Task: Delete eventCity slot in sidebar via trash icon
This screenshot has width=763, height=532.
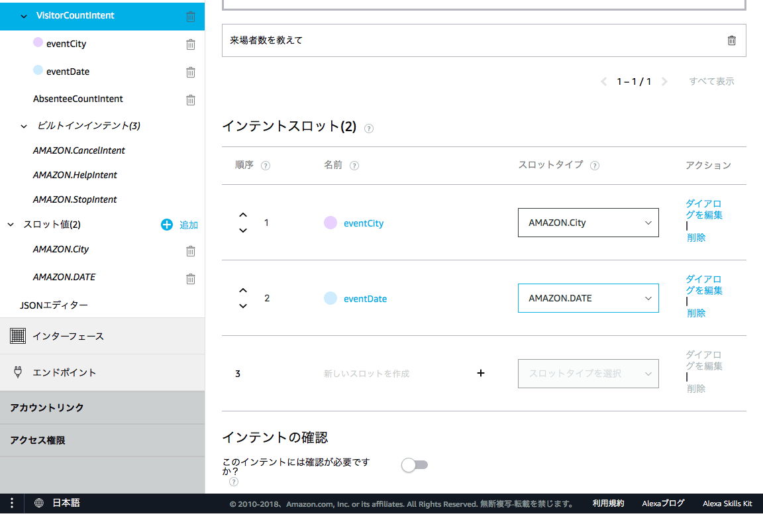Action: pos(191,44)
